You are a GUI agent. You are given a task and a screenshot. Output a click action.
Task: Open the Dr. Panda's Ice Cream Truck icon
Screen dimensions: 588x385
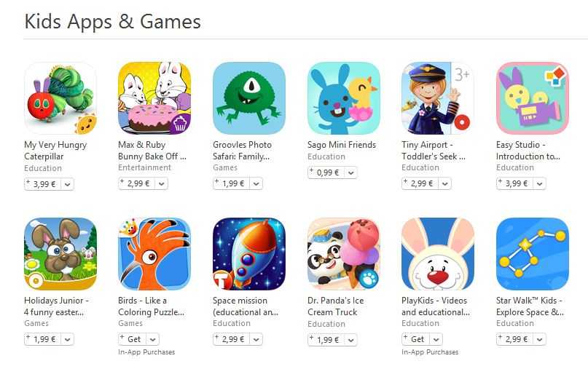tap(344, 254)
